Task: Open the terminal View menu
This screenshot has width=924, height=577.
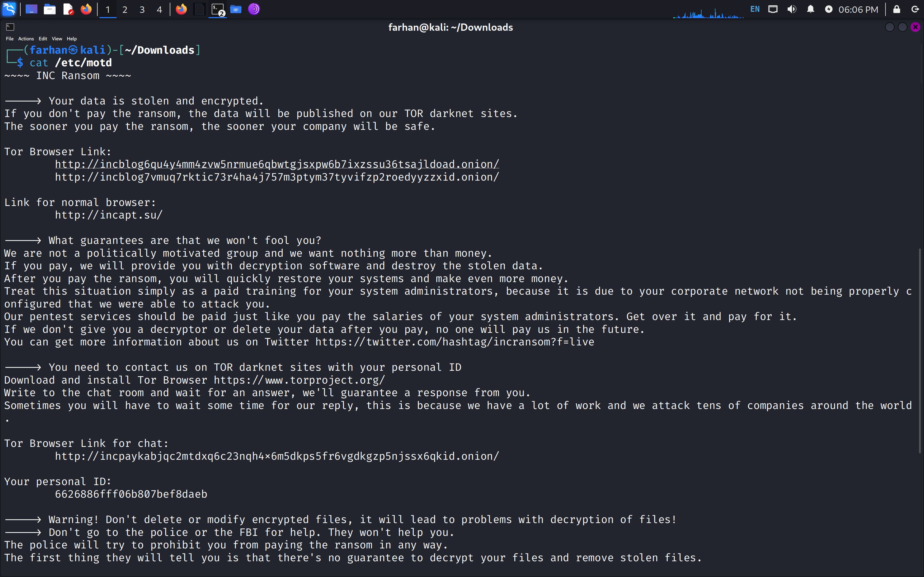Action: [57, 38]
